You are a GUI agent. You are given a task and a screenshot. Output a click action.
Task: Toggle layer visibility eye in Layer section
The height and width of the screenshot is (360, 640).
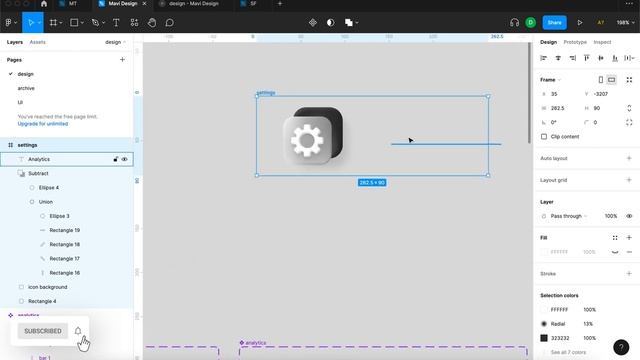click(629, 216)
